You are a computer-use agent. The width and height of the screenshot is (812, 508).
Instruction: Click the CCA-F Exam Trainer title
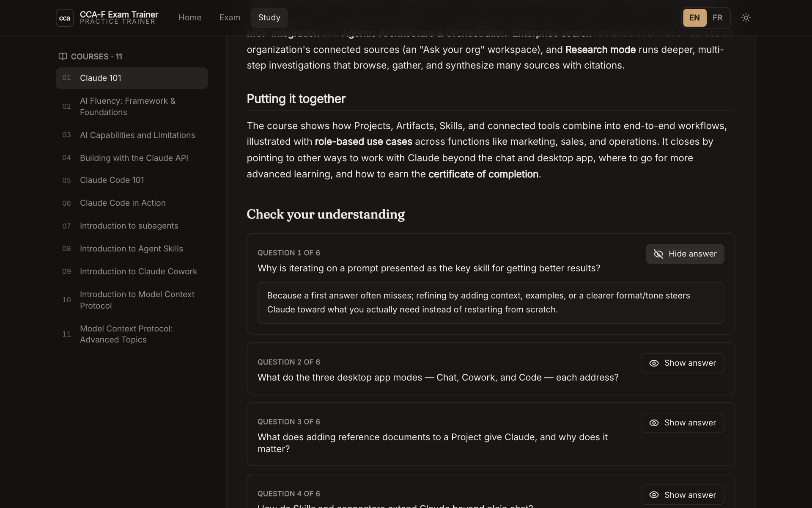119,14
